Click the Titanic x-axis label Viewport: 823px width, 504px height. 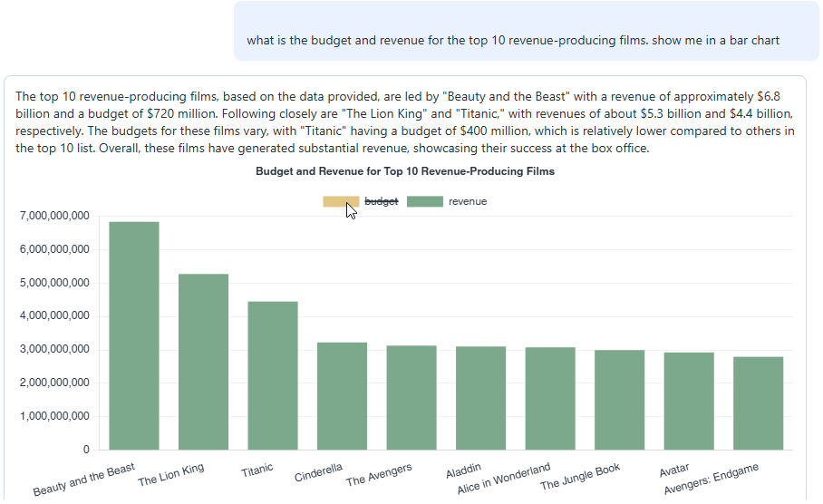coord(257,471)
